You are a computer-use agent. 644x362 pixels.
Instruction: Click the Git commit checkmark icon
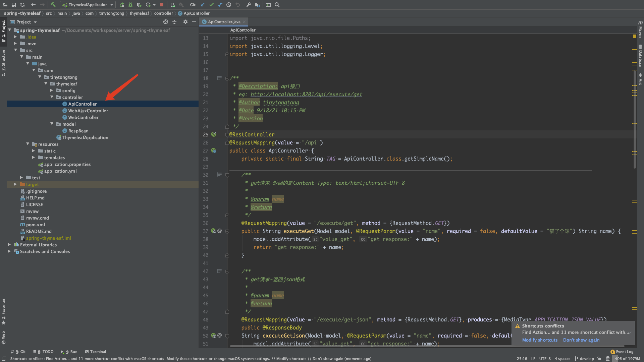coord(211,5)
